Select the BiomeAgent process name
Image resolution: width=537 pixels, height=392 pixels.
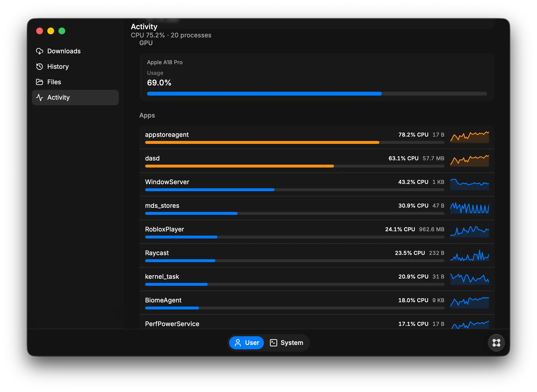[163, 300]
